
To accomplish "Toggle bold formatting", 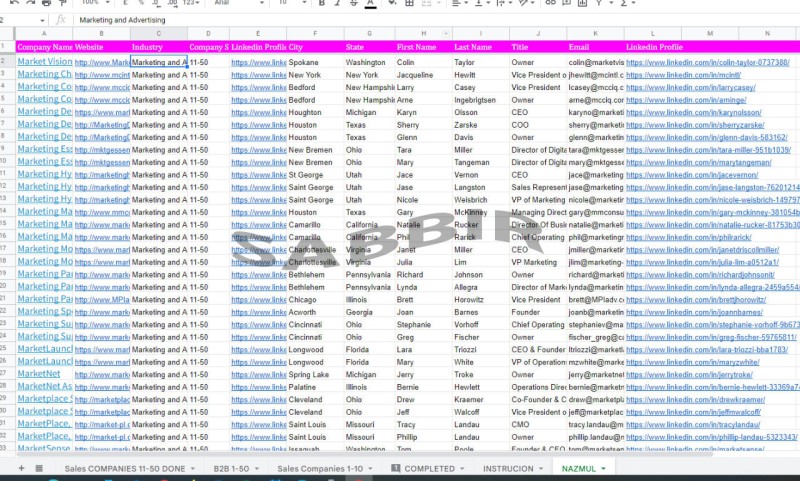I will tap(321, 3).
